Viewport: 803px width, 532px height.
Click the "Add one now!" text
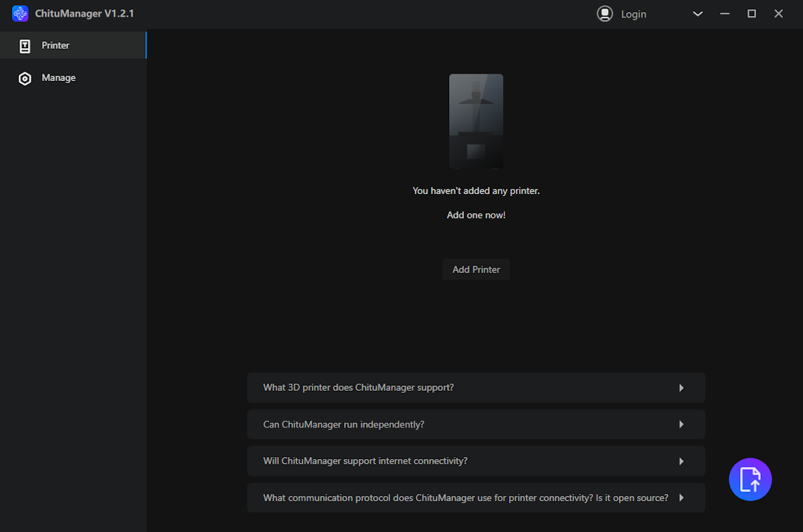pyautogui.click(x=476, y=215)
